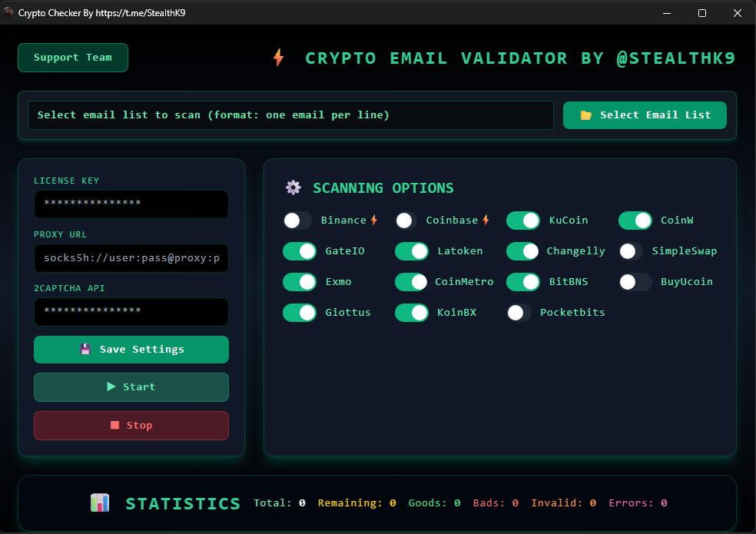Turn on the Coinbase toggle

(406, 221)
